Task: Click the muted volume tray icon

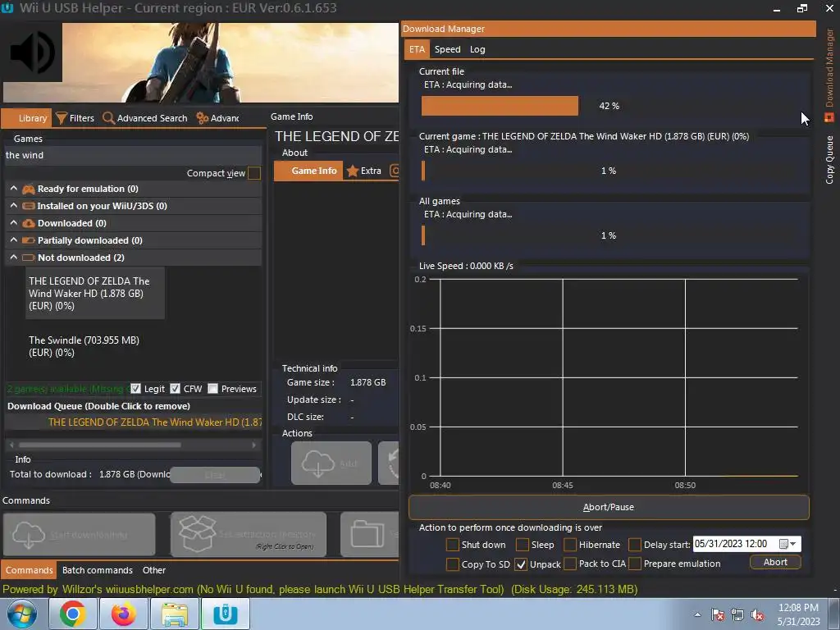Action: pos(757,615)
